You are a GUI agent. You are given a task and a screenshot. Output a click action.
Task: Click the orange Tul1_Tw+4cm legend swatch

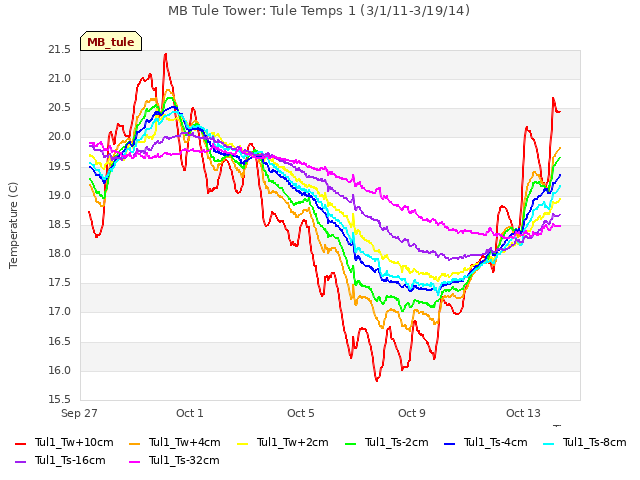coord(134,443)
